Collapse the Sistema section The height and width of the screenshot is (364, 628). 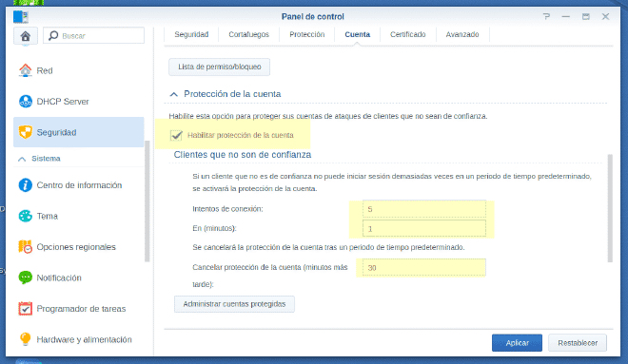click(x=22, y=159)
